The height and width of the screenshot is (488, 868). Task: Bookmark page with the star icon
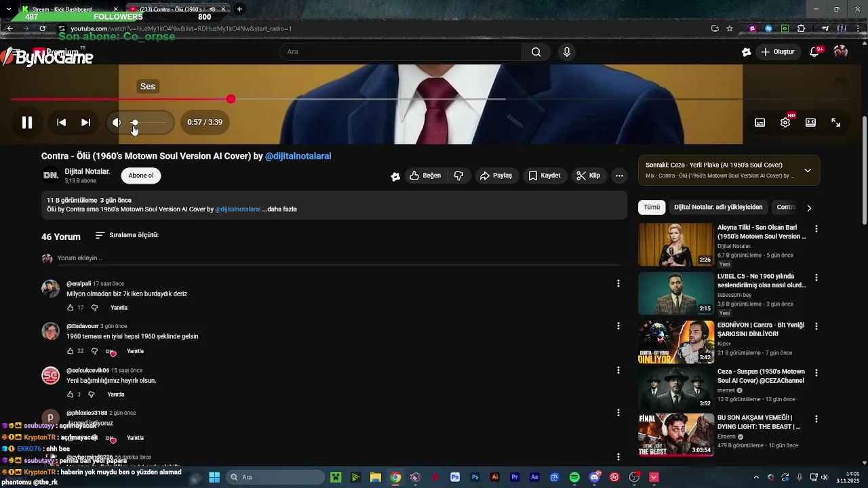[x=730, y=28]
